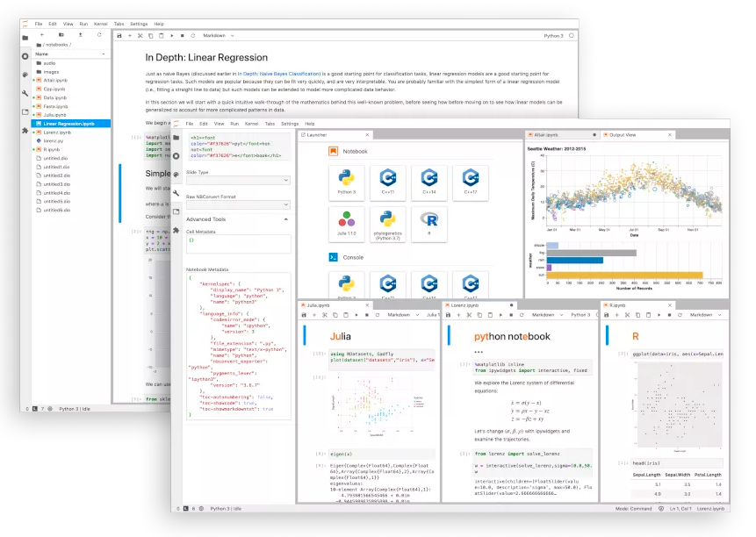Click inside the Notebook Metadata editor
Viewport: 756px width, 537px height.
point(238,346)
